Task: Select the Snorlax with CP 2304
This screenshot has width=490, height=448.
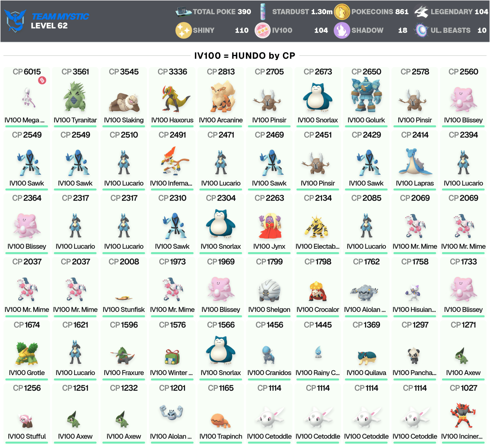Action: click(221, 223)
